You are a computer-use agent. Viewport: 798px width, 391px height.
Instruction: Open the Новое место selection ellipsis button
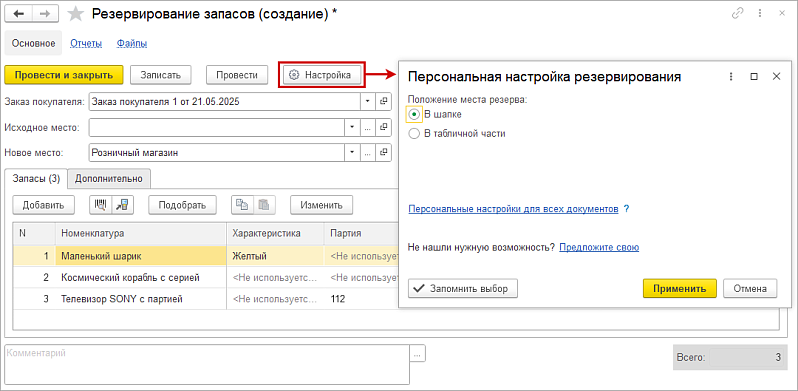coord(368,152)
